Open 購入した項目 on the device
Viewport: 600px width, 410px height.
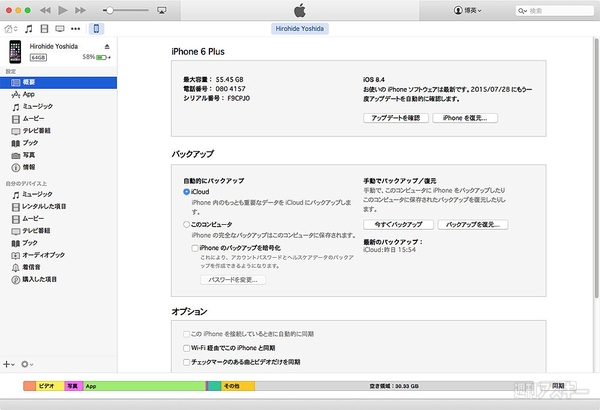pyautogui.click(x=59, y=279)
